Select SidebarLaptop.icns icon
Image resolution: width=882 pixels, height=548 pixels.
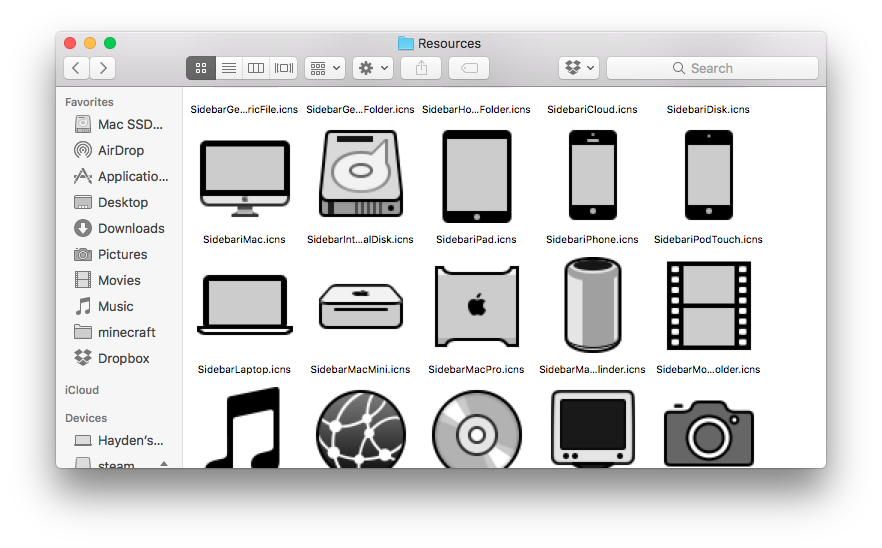(245, 304)
